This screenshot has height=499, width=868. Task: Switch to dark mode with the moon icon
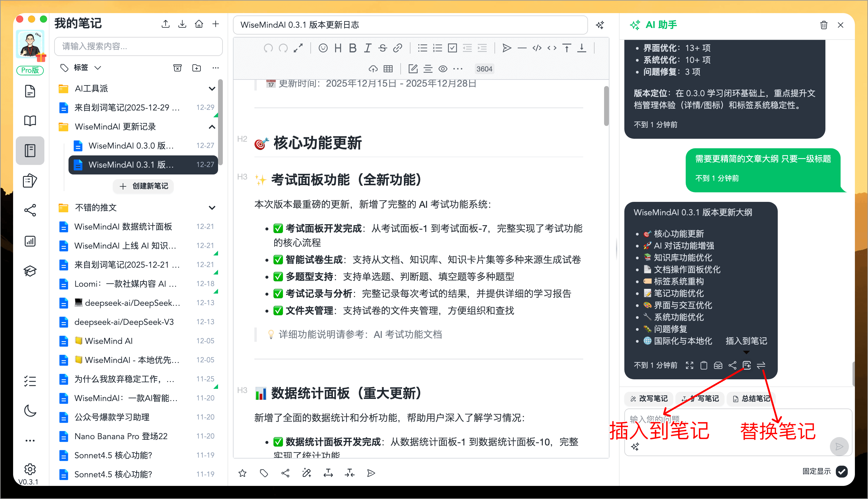[x=30, y=411]
